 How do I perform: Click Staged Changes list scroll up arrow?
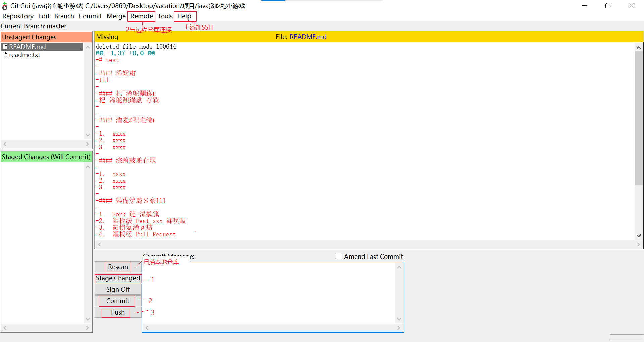(88, 167)
